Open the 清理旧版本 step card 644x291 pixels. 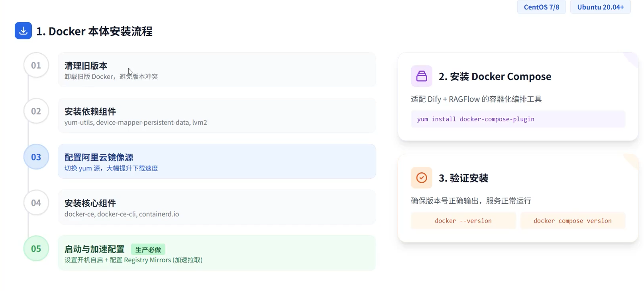coord(217,70)
